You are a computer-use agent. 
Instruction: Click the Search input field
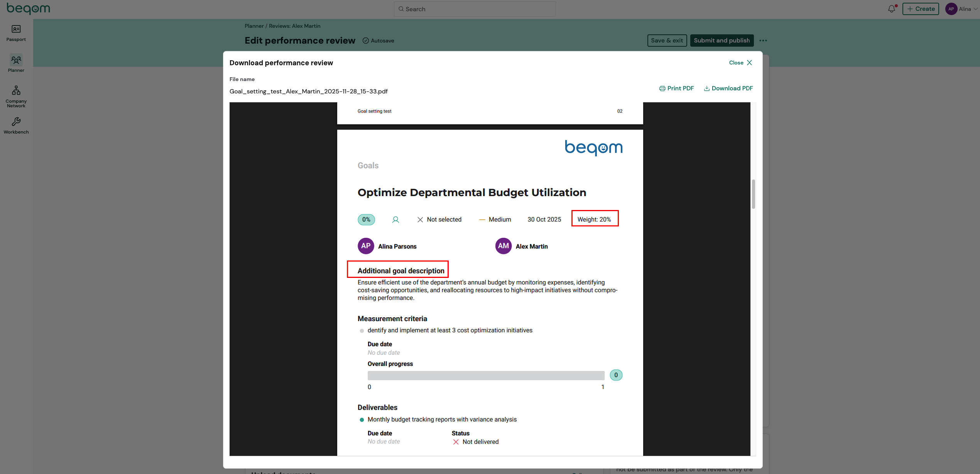pyautogui.click(x=475, y=9)
